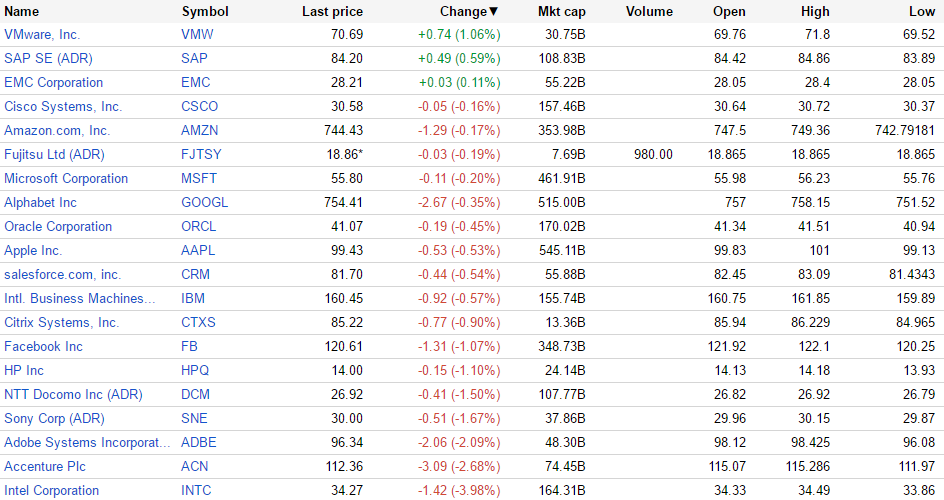944x500 pixels.
Task: Click the GOOGL symbol link
Action: click(x=205, y=203)
